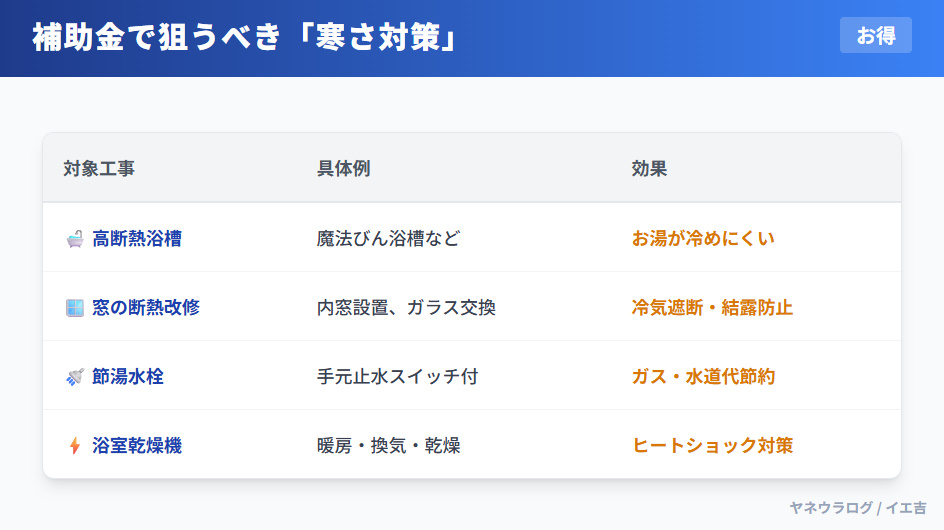Screen dimensions: 944x530
Task: Click the 手元止水スイッチ付 example text
Action: coord(397,377)
